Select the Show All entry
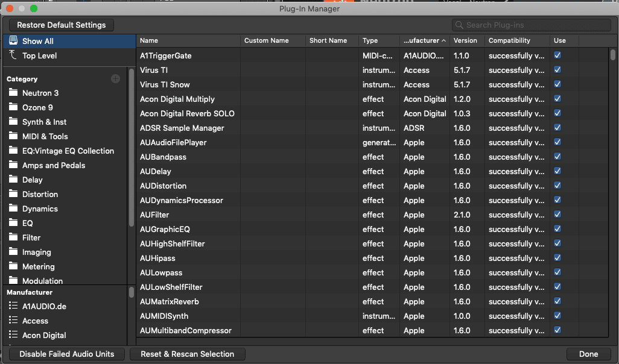619x364 pixels. coord(69,41)
